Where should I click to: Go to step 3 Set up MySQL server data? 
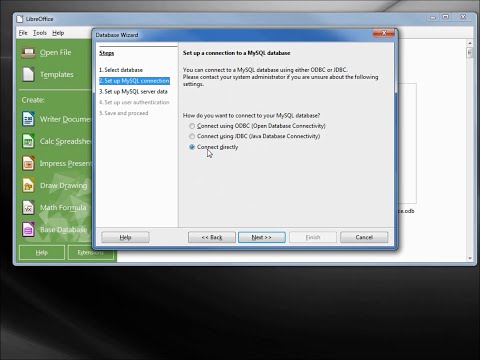[x=133, y=91]
